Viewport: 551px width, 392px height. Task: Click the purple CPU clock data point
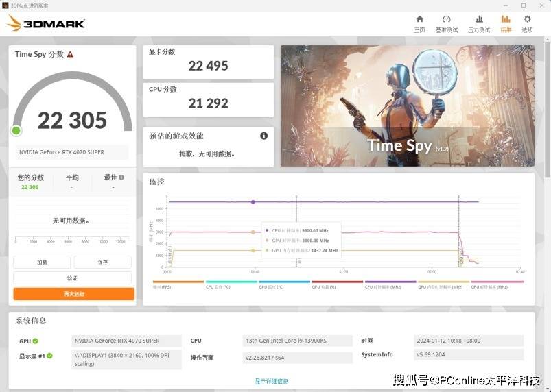pos(253,202)
